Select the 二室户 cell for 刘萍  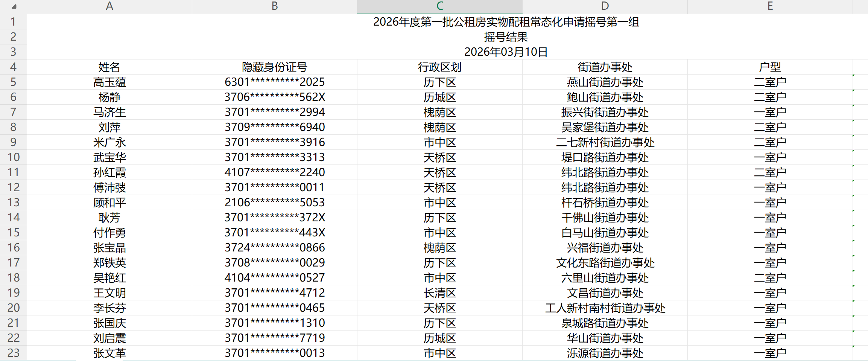[x=770, y=127]
